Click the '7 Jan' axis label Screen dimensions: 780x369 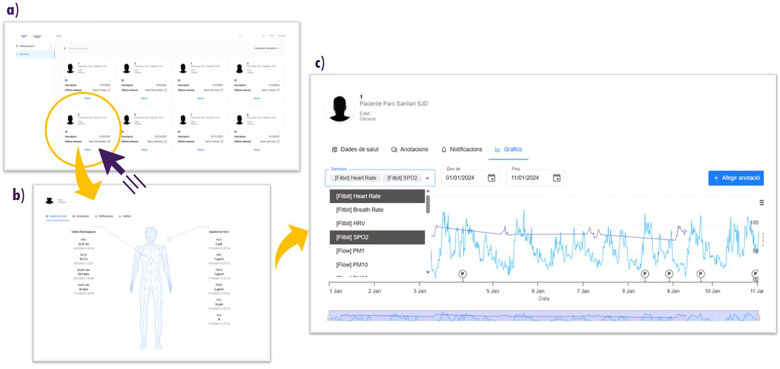583,291
